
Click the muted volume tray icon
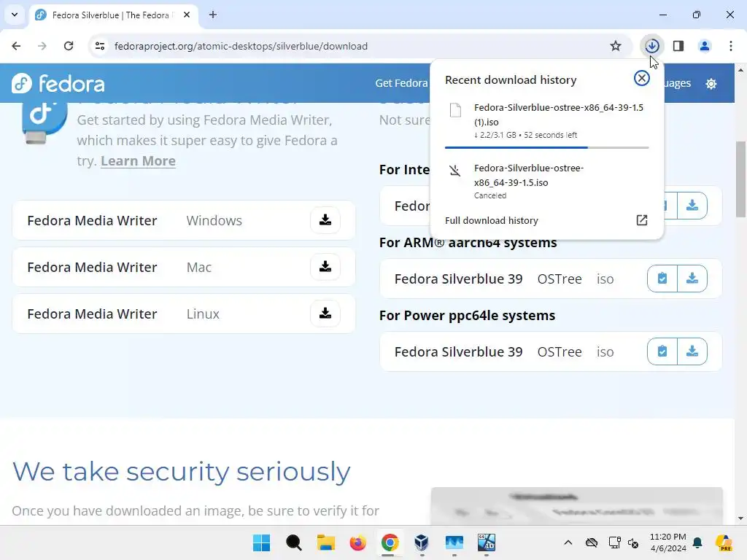(x=633, y=542)
